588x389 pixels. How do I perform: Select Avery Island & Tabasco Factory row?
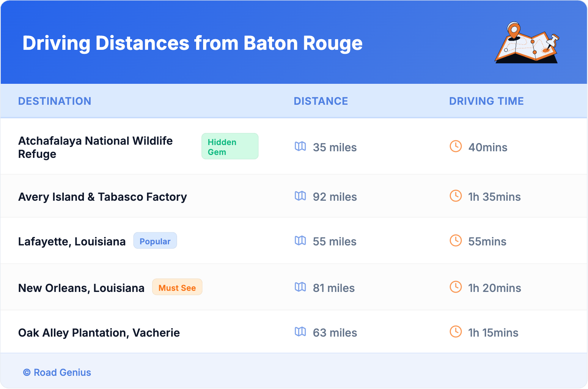(103, 197)
